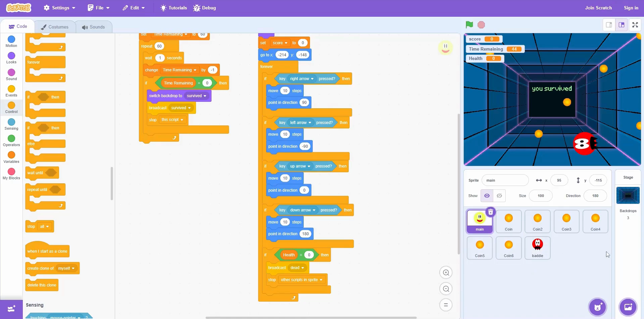Hide the sprite using crossed eye icon
The image size is (644, 319).
coord(499,196)
